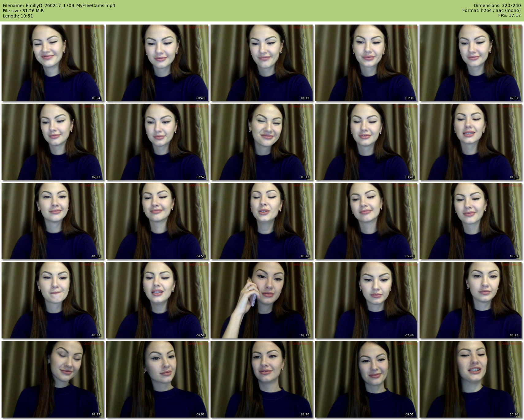This screenshot has height=420, width=524.
Task: Open the thumbnail marked 06:09
Action: pos(470,221)
